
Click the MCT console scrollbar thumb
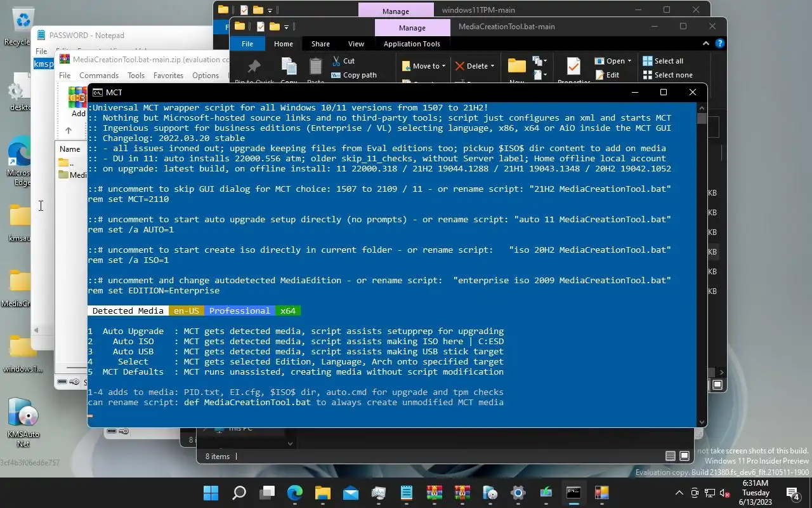pyautogui.click(x=702, y=119)
